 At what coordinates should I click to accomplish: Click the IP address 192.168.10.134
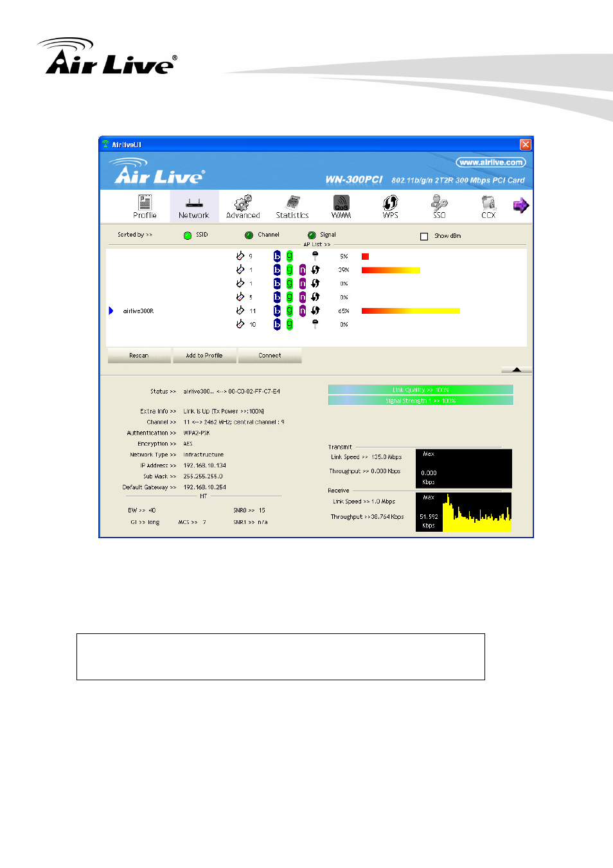[205, 466]
